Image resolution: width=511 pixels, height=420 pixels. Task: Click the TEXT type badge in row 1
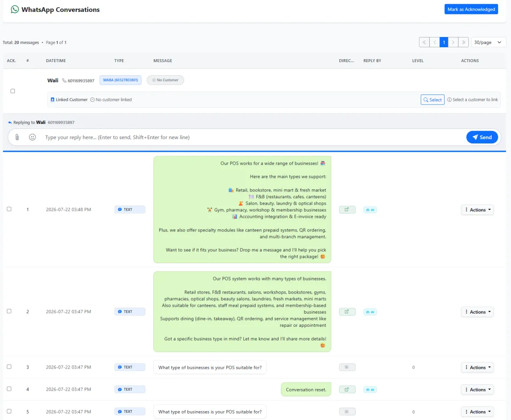coord(129,209)
